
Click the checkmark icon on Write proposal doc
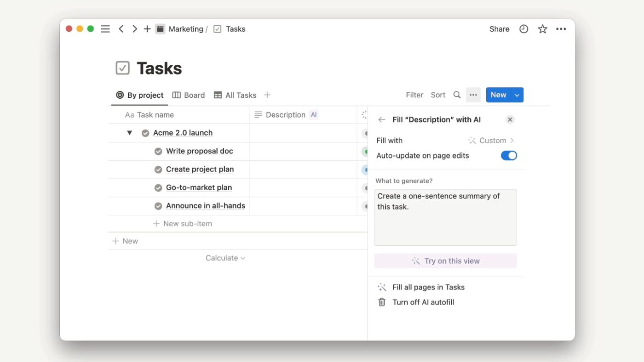point(158,151)
